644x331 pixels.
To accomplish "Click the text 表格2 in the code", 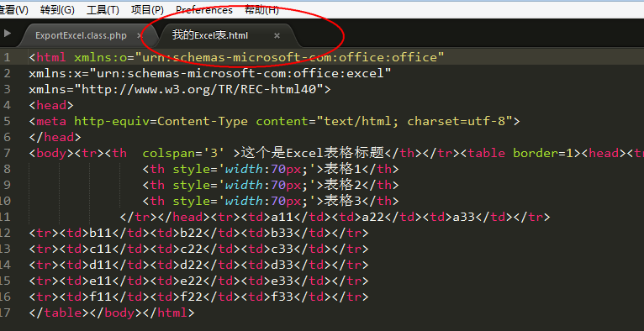I will click(342, 186).
